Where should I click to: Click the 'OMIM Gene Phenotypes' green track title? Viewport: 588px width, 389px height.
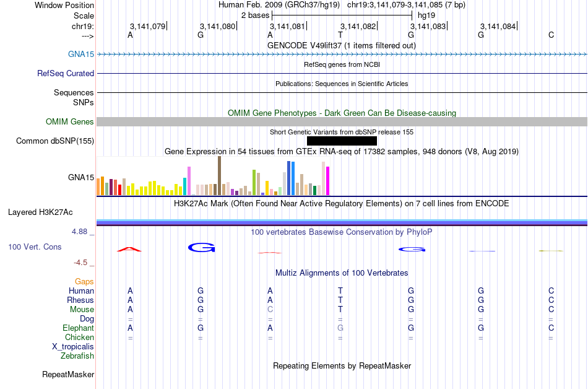(342, 113)
